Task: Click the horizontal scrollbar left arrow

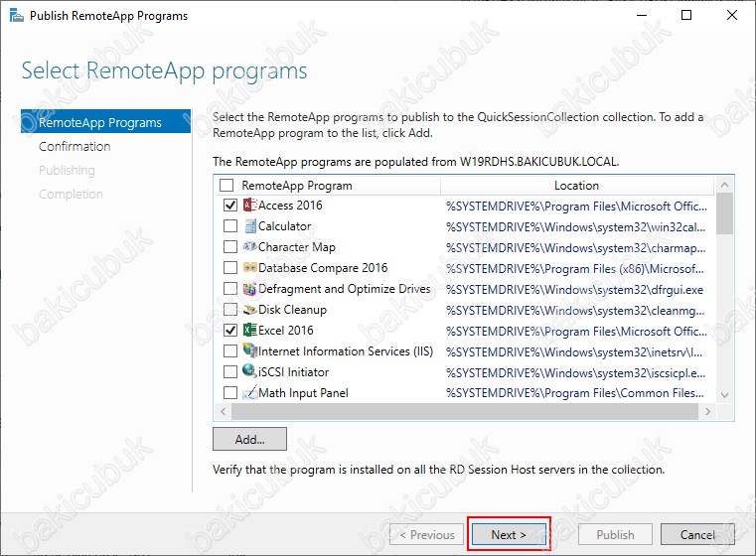Action: click(223, 411)
